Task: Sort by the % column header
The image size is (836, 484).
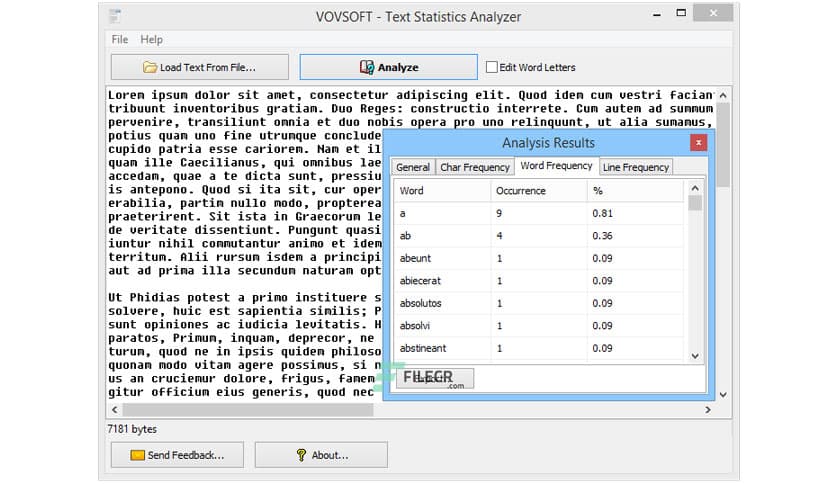Action: (635, 191)
